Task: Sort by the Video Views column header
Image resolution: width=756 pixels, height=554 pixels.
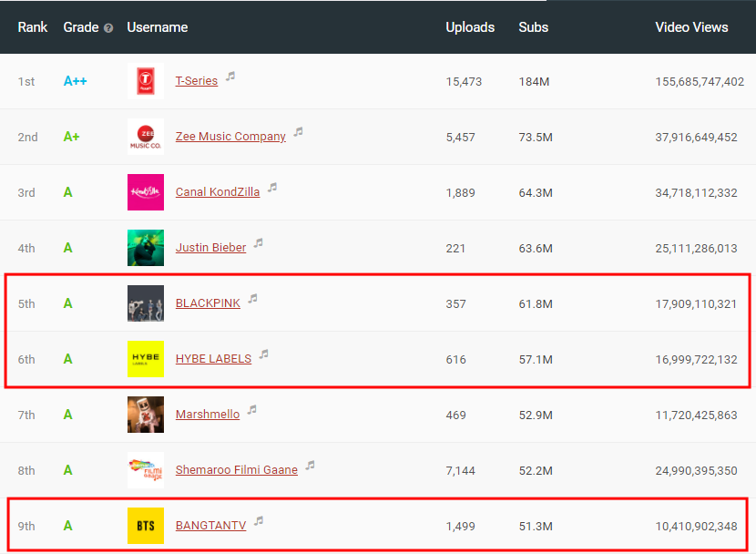Action: (691, 27)
